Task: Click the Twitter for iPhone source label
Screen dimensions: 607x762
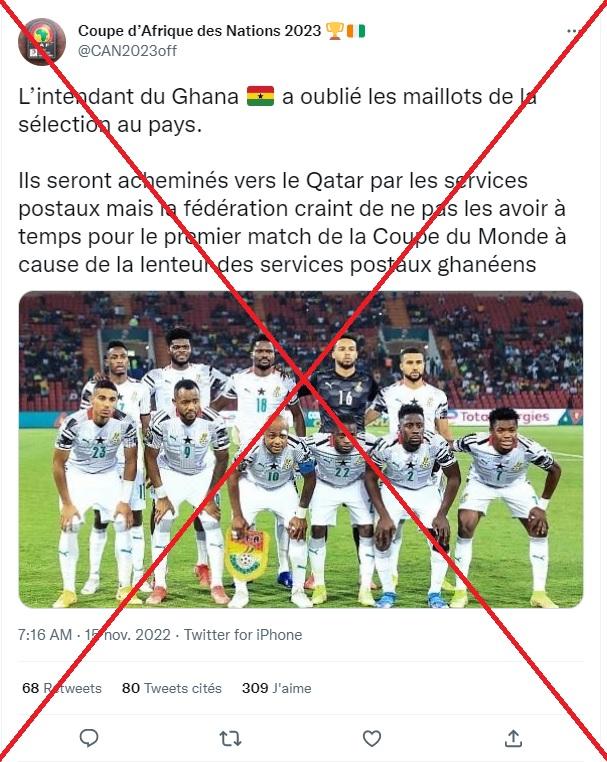Action: [x=243, y=635]
